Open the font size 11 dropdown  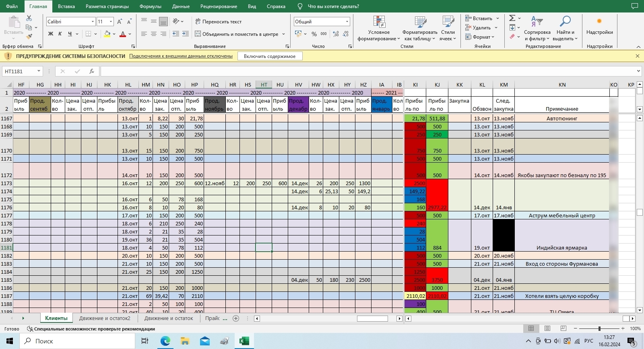tap(111, 22)
